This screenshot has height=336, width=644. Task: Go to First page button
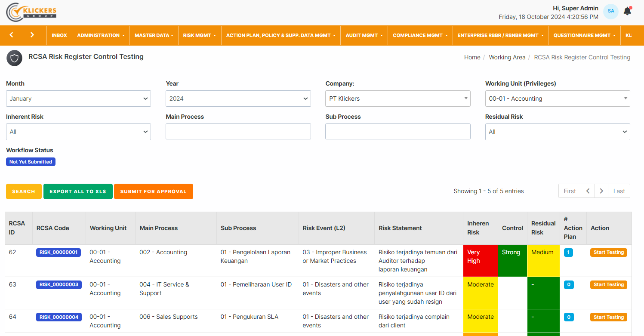coord(570,191)
